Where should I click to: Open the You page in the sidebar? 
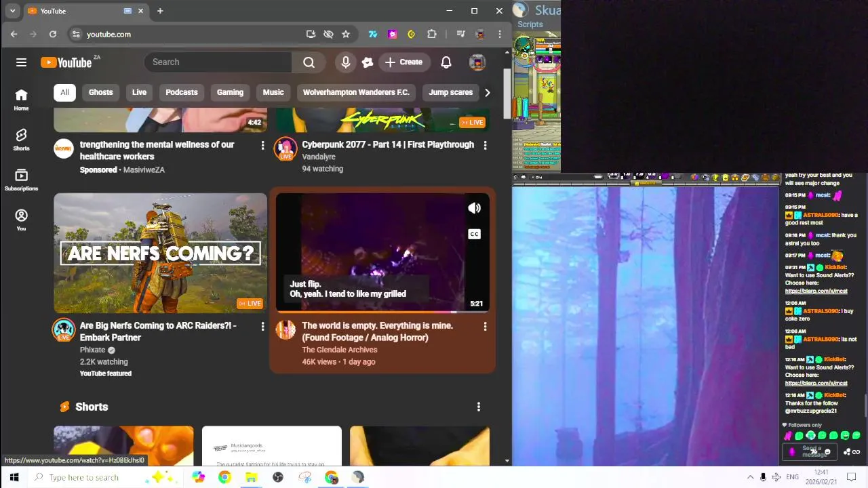pyautogui.click(x=21, y=220)
